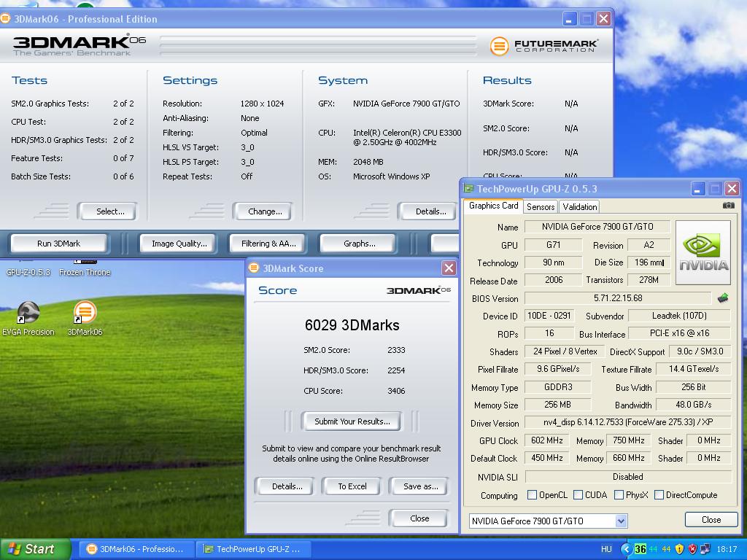This screenshot has width=747, height=560.
Task: Click Run 3DMark button
Action: coord(59,244)
